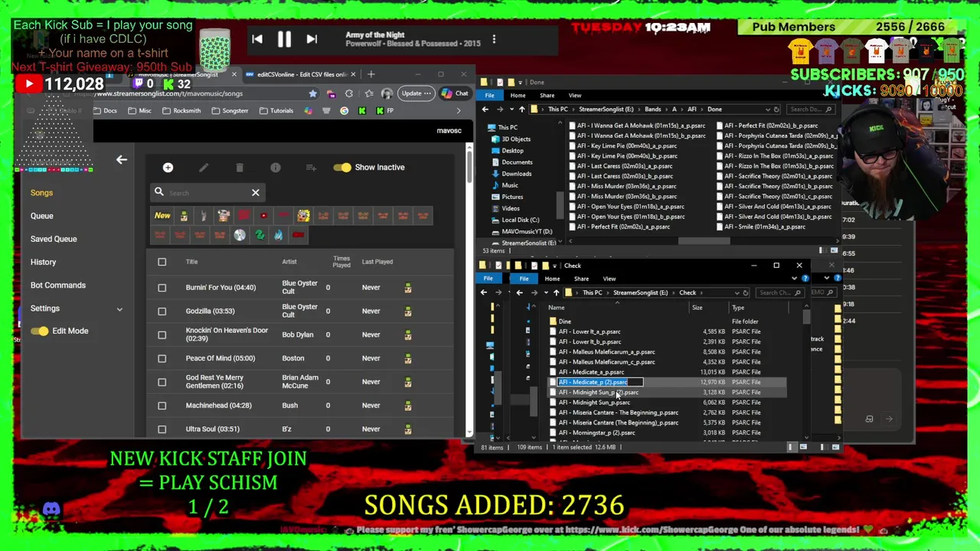Open the Share tab in Check window
This screenshot has height=551, width=980.
(581, 279)
